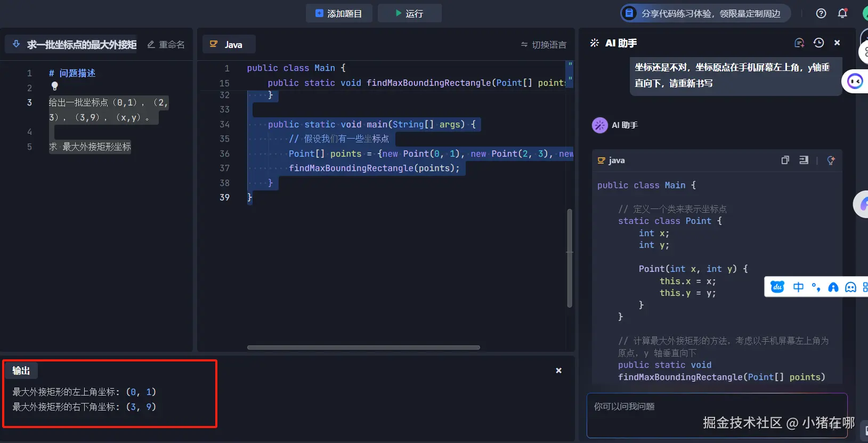868x443 pixels.
Task: Click the Java coffee cup icon in editor tab
Action: coord(214,44)
